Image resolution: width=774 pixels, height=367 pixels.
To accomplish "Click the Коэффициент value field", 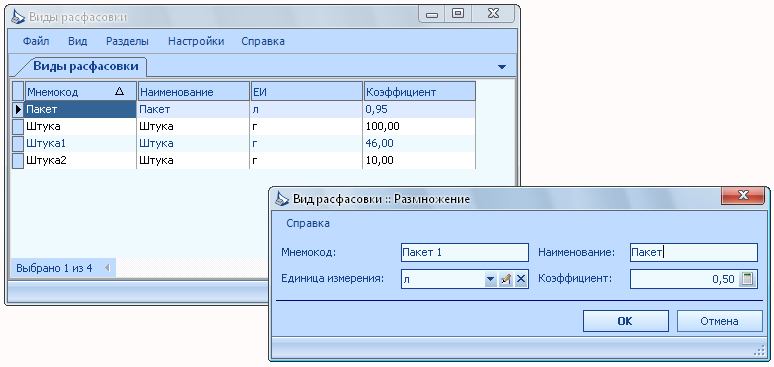I will [x=685, y=279].
